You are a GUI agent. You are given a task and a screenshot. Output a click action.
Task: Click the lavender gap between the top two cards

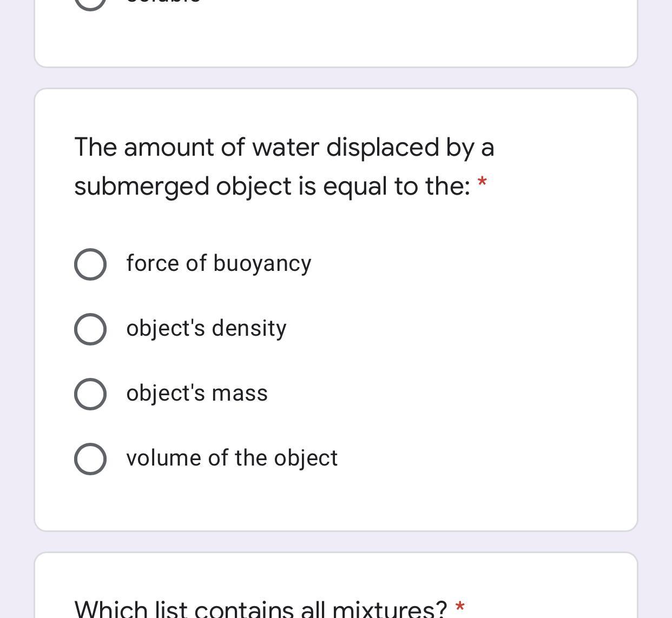click(335, 78)
